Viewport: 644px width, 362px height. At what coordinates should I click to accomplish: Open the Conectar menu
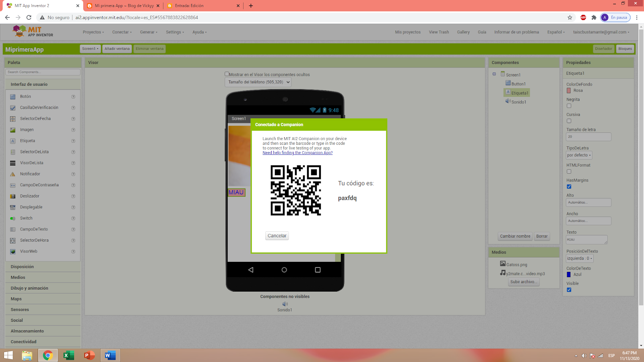point(122,32)
